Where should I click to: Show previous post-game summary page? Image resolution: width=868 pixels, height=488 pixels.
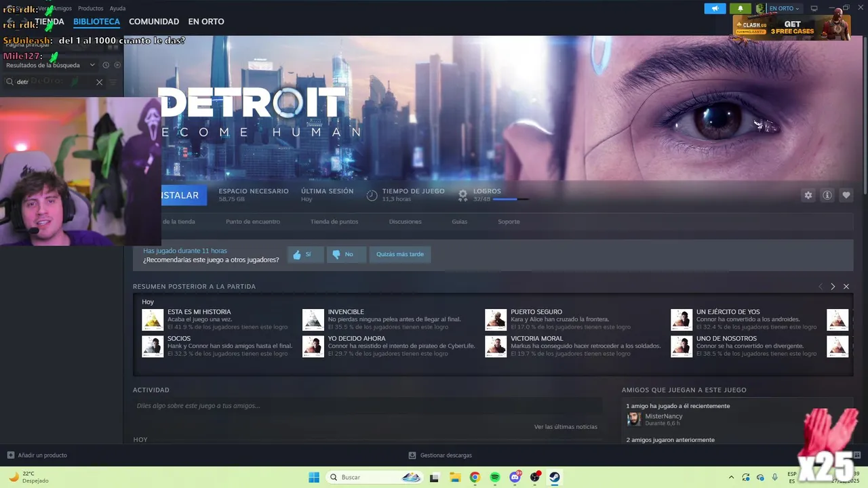(x=820, y=287)
